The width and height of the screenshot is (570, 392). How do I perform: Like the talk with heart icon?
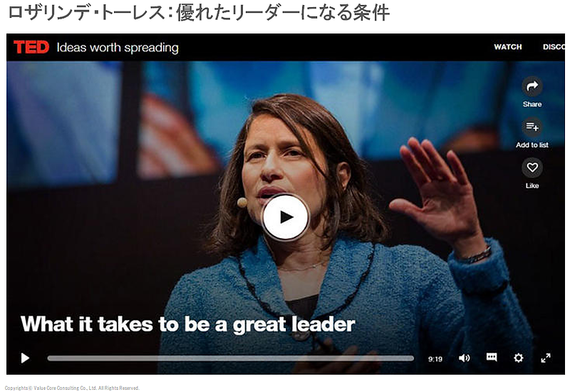(x=532, y=167)
